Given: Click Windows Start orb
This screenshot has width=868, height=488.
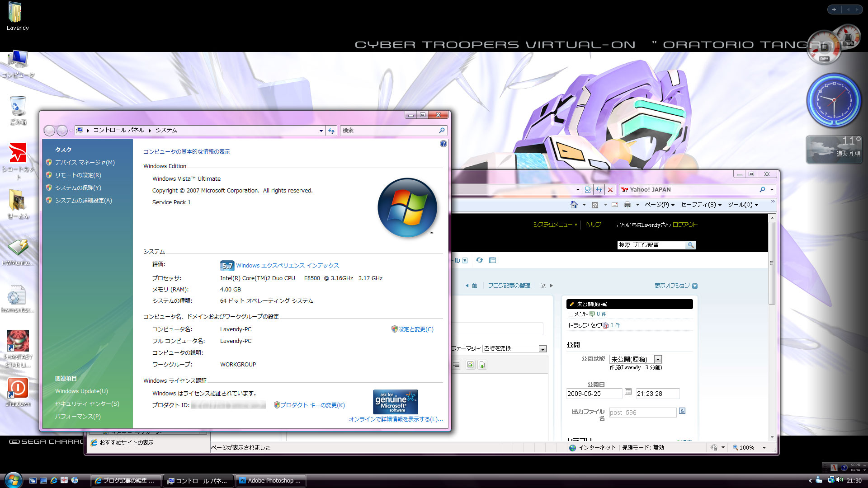Looking at the screenshot, I should pos(13,480).
